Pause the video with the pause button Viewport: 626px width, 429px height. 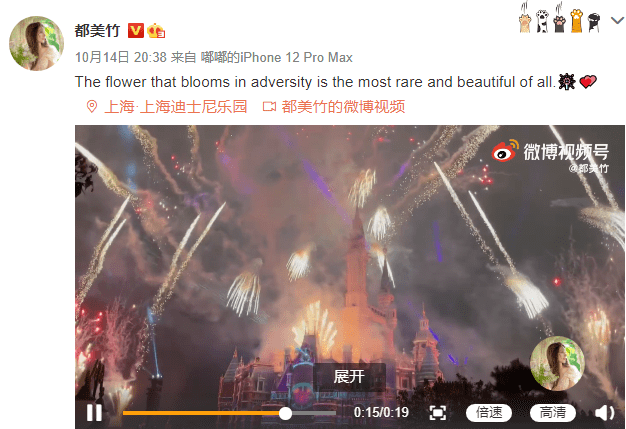pyautogui.click(x=94, y=413)
